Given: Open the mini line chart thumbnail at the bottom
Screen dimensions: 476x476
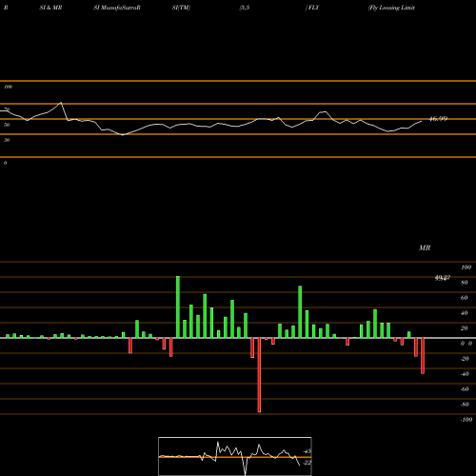Looking at the screenshot, I should (x=235, y=456).
